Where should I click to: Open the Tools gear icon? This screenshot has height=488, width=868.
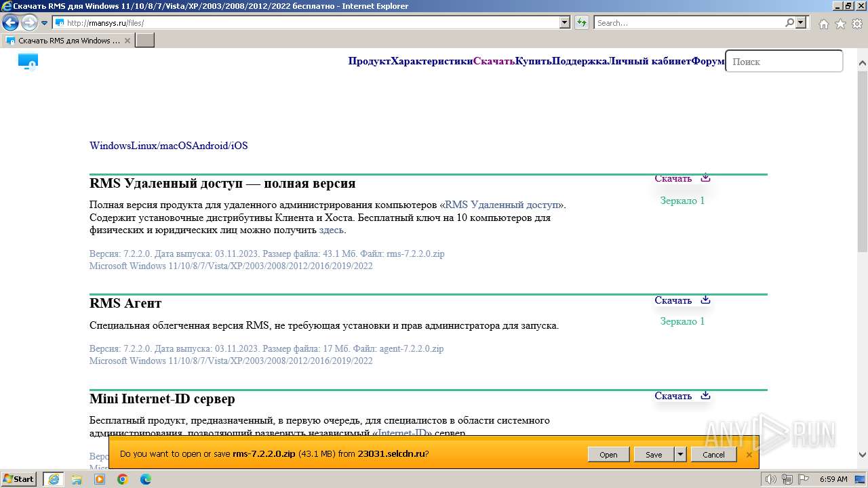click(856, 24)
